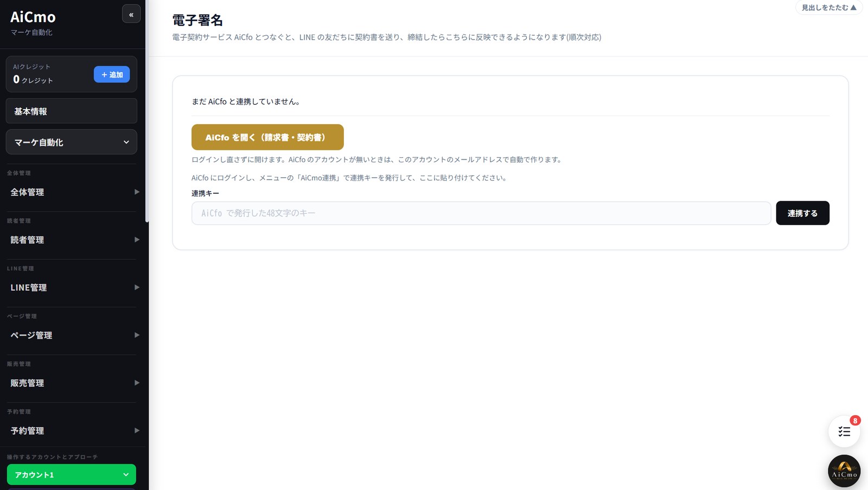Open 基本情報 in the sidebar
The height and width of the screenshot is (490, 868).
(72, 111)
